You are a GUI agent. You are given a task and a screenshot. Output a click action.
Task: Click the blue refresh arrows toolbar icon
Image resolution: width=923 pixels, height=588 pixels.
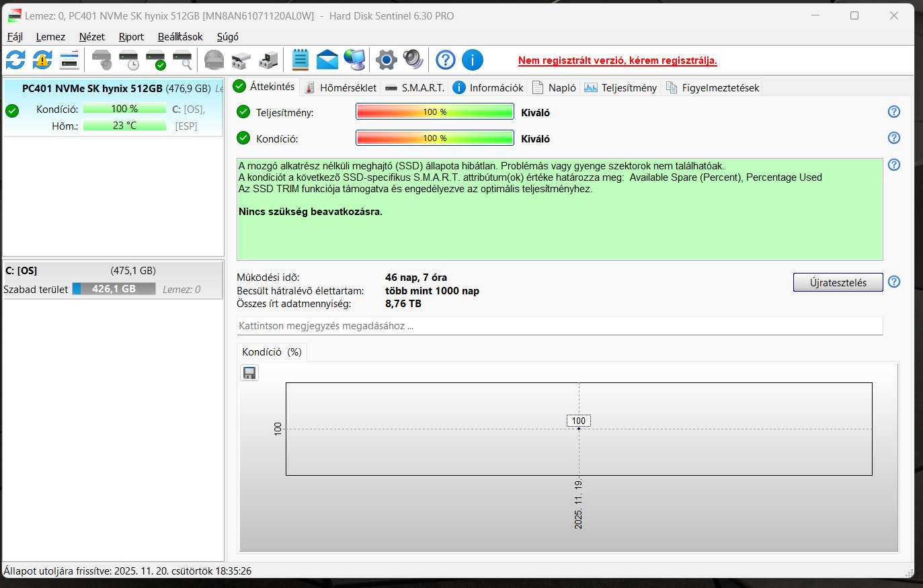coord(15,60)
